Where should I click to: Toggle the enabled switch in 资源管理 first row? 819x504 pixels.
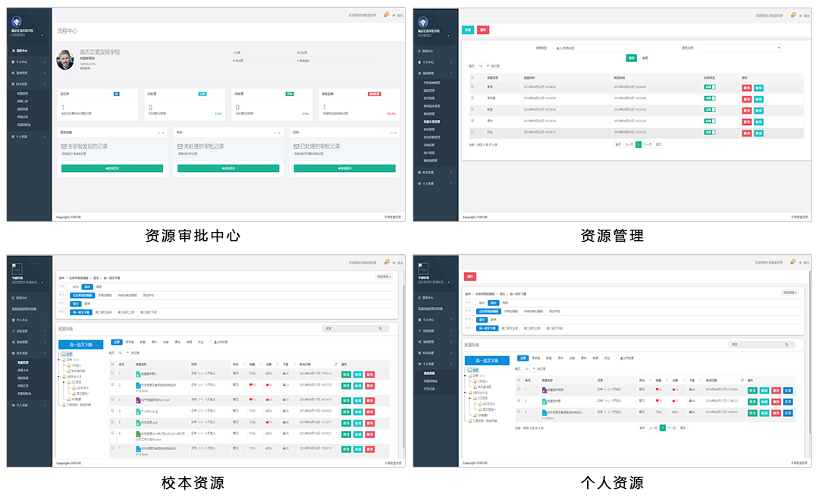[710, 87]
